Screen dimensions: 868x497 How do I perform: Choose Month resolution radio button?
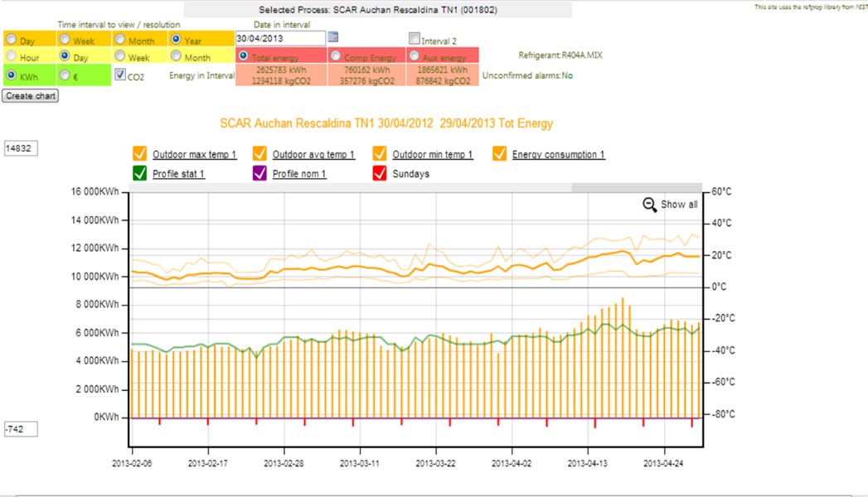(176, 55)
